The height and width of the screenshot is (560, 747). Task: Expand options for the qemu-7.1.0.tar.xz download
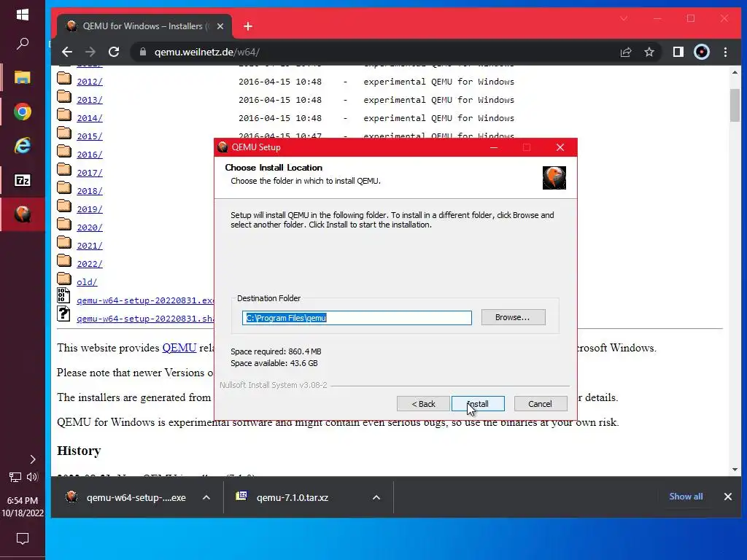376,497
